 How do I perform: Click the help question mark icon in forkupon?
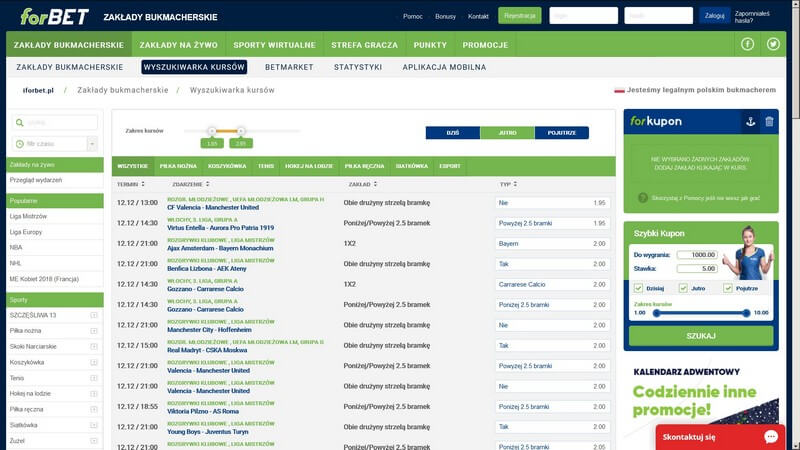click(x=643, y=198)
